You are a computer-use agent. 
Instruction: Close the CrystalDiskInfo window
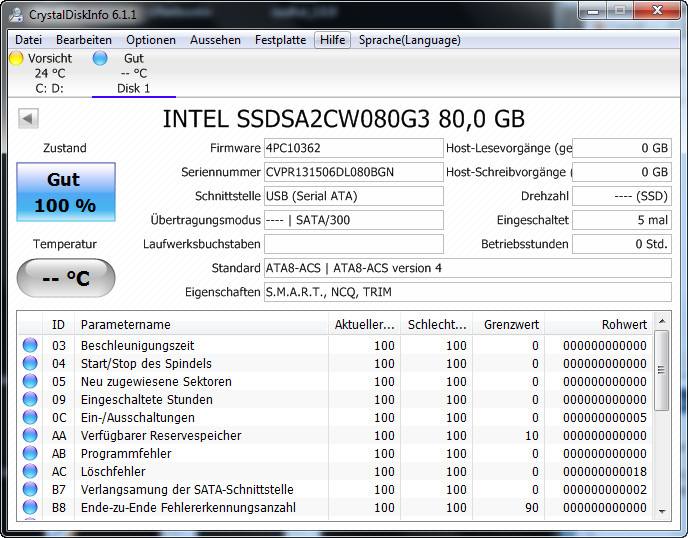(x=657, y=11)
